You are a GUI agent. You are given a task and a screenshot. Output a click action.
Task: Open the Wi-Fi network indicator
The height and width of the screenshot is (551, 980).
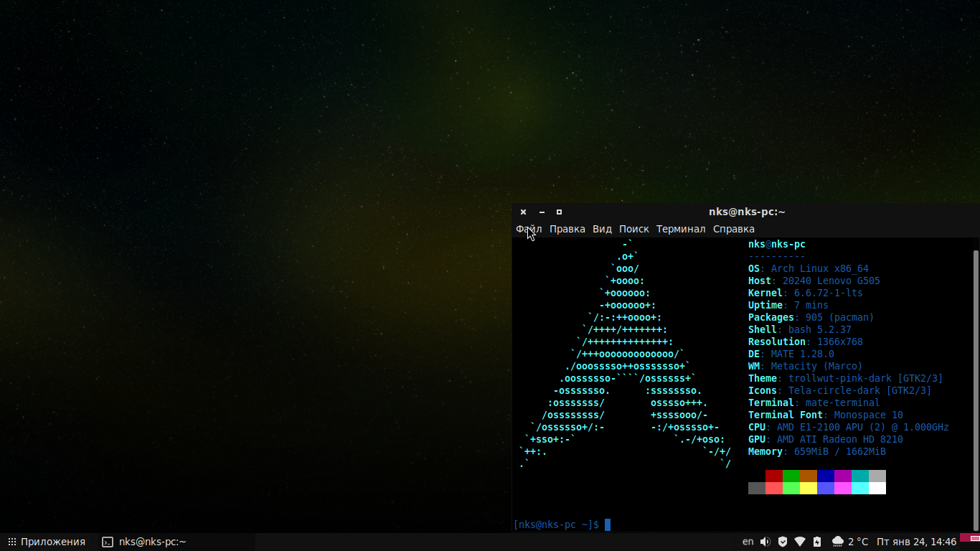[800, 542]
